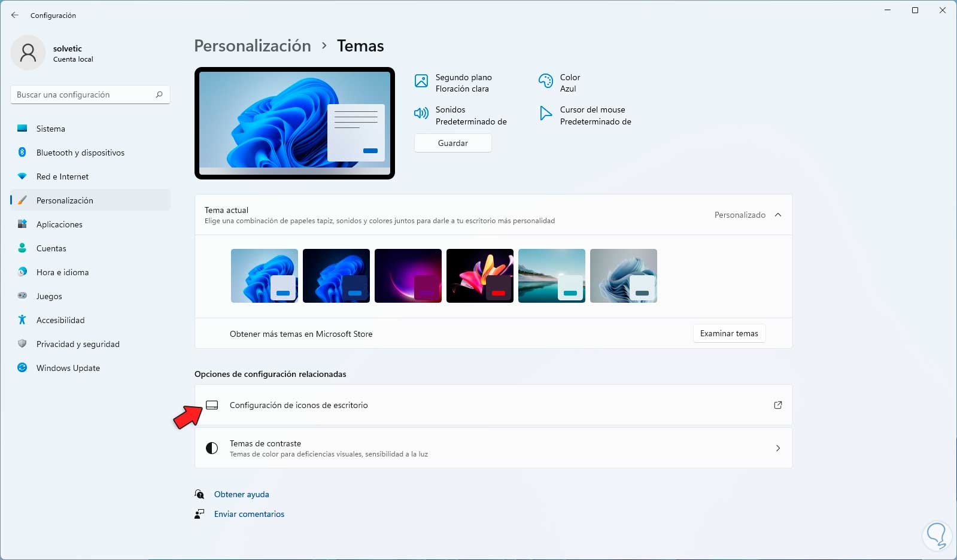Click the Temas de contraste half-circle icon
957x560 pixels.
[212, 448]
